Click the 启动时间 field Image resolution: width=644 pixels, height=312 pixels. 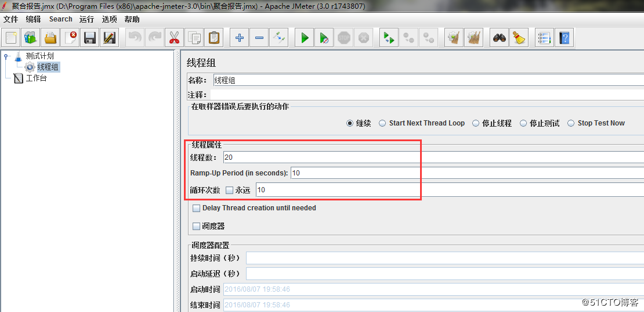point(433,289)
